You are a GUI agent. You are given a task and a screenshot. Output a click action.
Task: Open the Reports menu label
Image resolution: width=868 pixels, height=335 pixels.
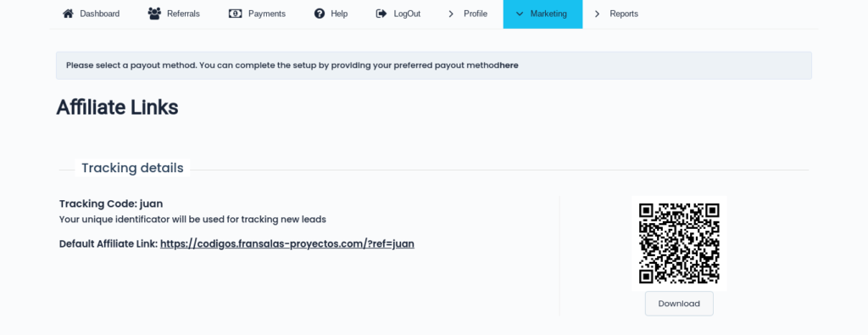click(624, 14)
